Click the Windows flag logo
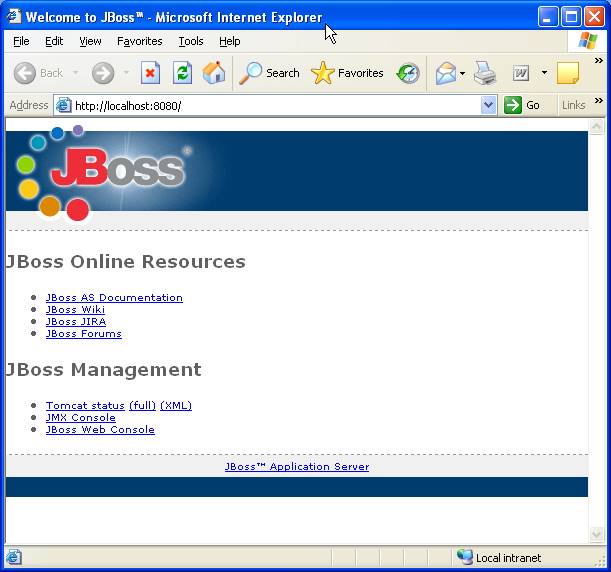 pyautogui.click(x=587, y=41)
